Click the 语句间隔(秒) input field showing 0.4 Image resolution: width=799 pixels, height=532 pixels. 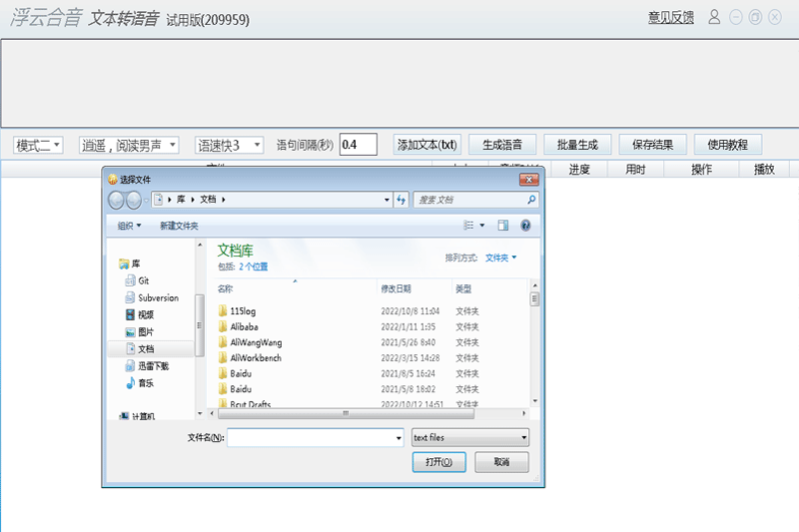pos(359,145)
